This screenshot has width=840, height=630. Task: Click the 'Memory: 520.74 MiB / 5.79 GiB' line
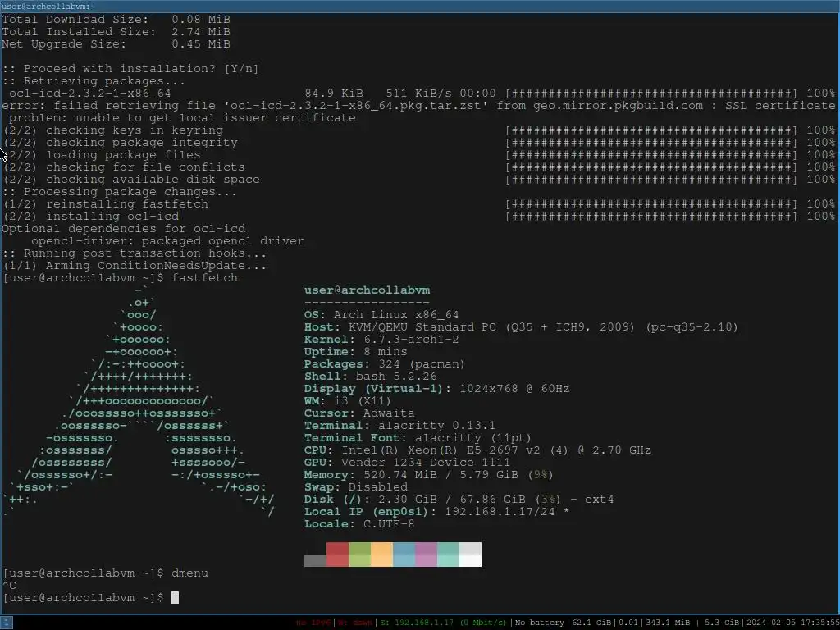pos(428,475)
